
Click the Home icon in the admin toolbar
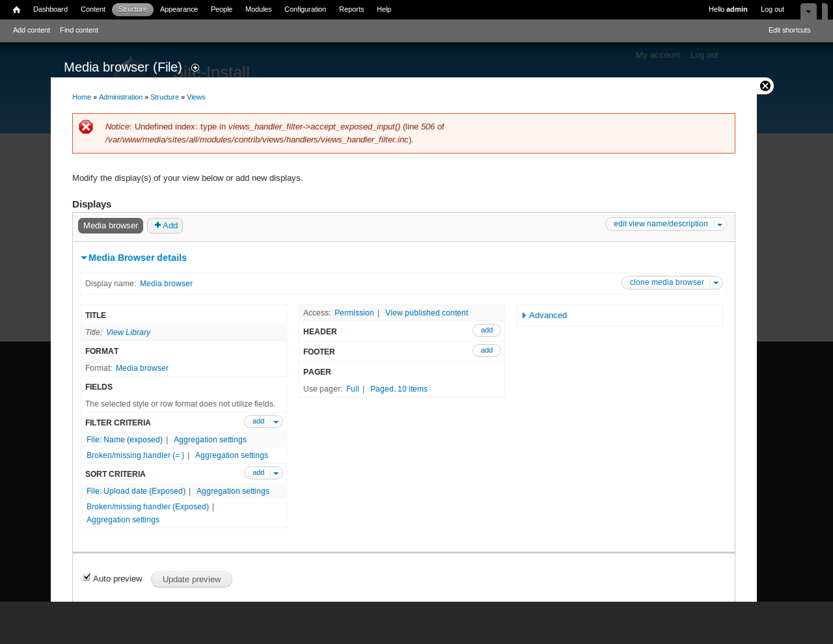click(15, 9)
